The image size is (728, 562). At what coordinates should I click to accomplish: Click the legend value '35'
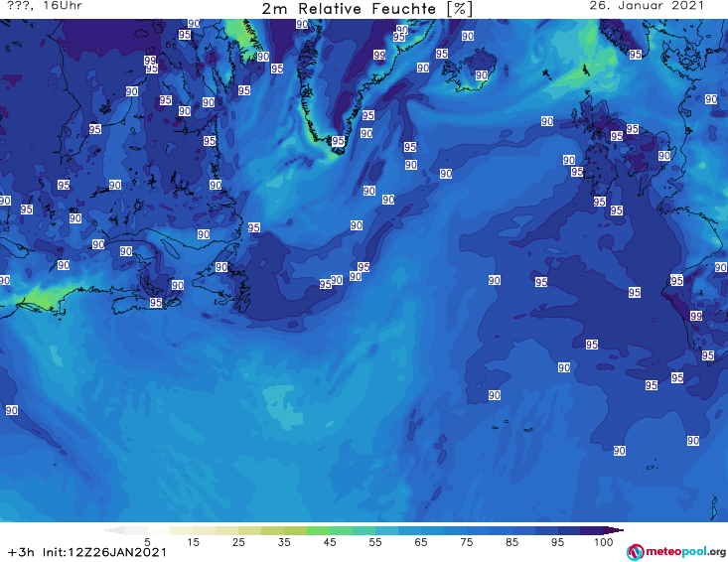point(284,542)
